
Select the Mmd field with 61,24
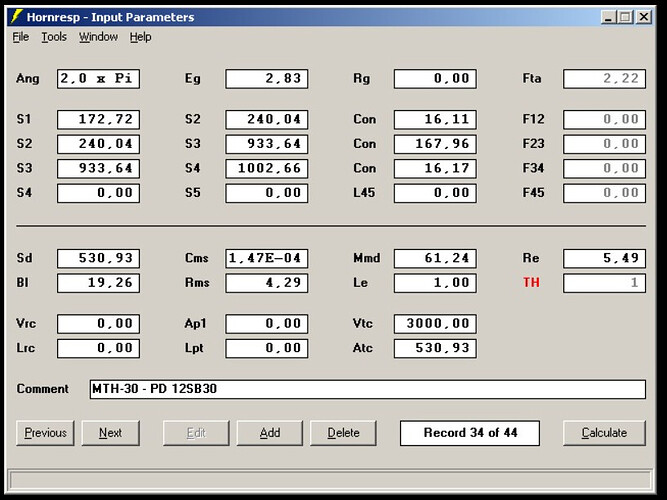[435, 258]
